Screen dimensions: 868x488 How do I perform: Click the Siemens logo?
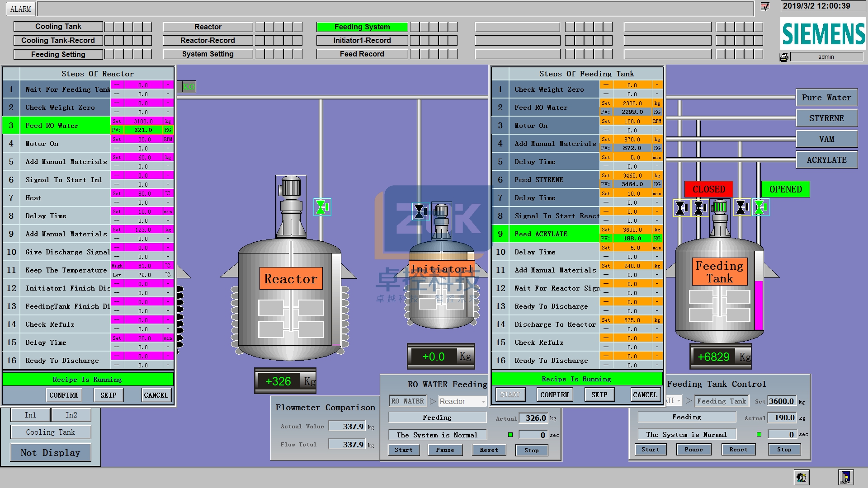click(x=823, y=33)
